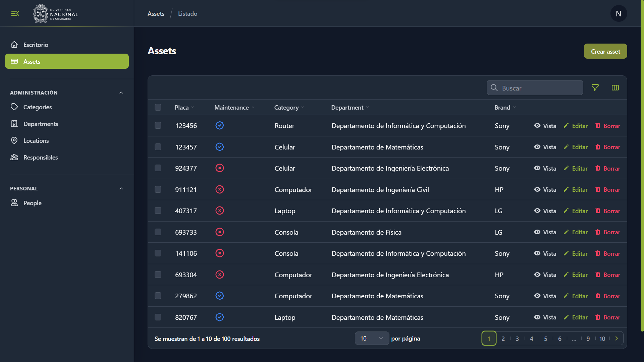
Task: Go to page 5 in pagination
Action: tap(546, 339)
